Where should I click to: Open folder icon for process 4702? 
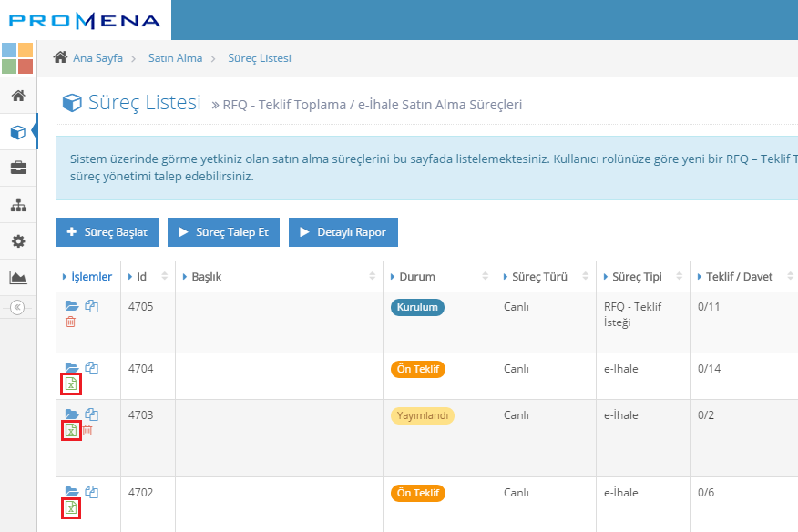[x=72, y=491]
